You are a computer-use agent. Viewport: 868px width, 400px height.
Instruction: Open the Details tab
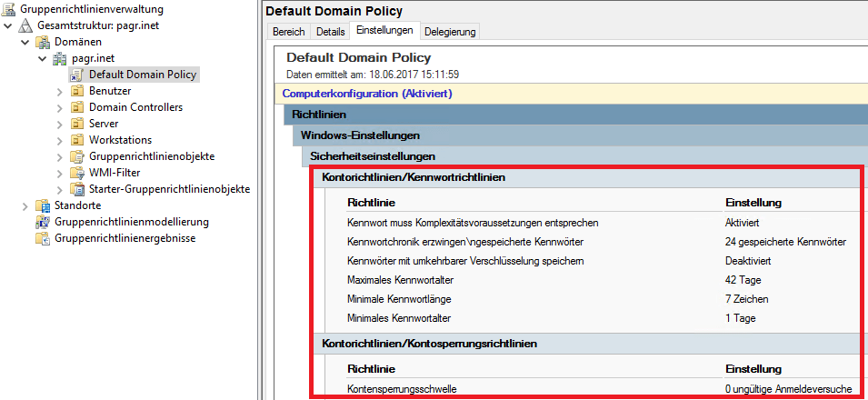(x=330, y=32)
